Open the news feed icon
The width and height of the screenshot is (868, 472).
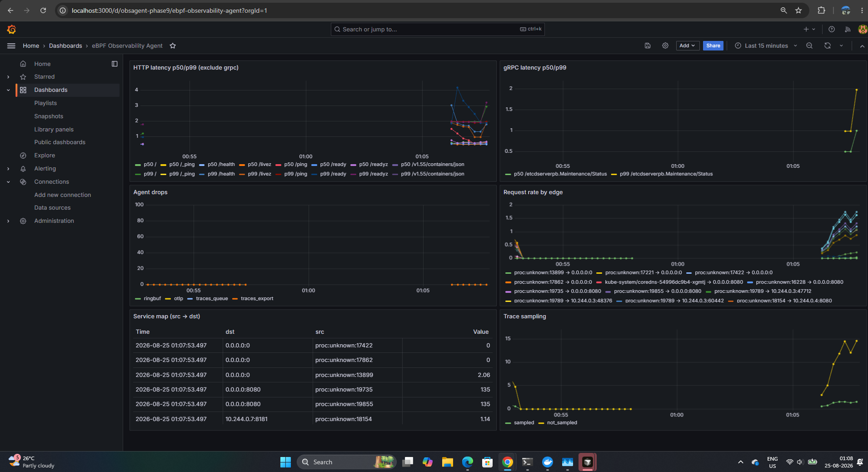tap(848, 30)
